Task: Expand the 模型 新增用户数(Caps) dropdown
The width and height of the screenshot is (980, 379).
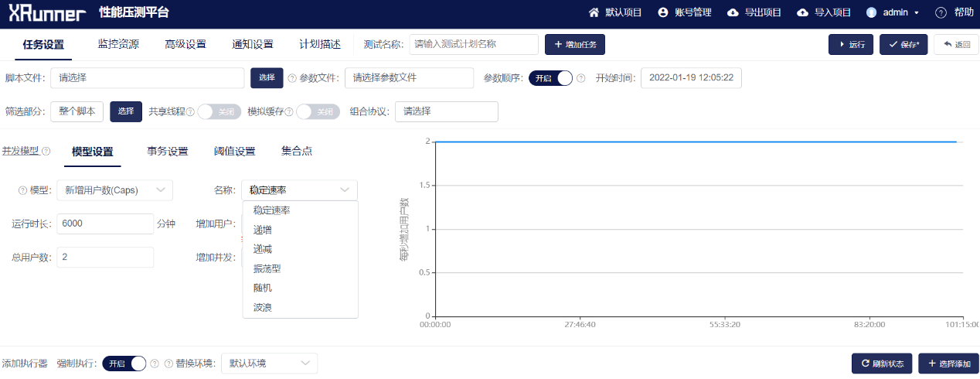Action: point(114,190)
